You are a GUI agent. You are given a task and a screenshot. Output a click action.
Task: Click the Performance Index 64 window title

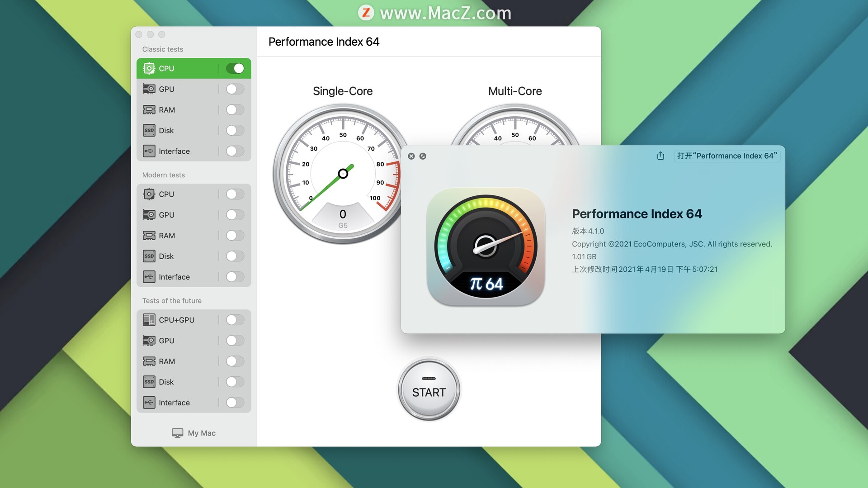pos(324,42)
